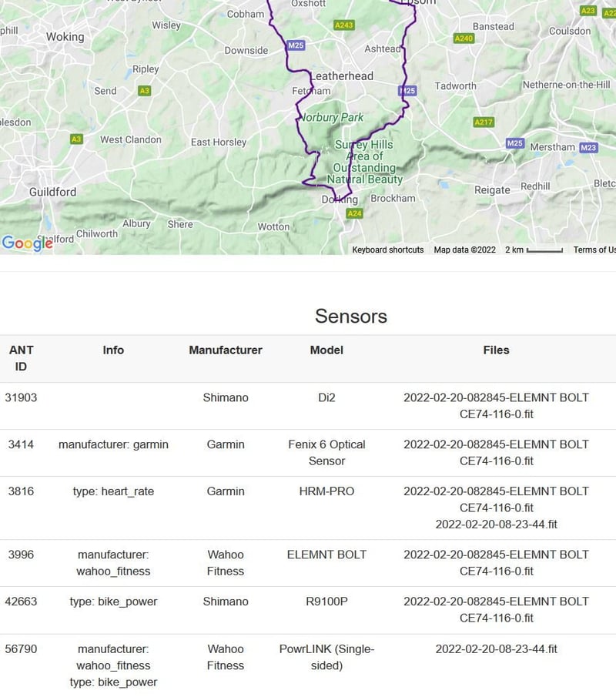Viewport: 616px width, 697px height.
Task: Open Keyboard shortcuts on the map
Action: tap(388, 250)
